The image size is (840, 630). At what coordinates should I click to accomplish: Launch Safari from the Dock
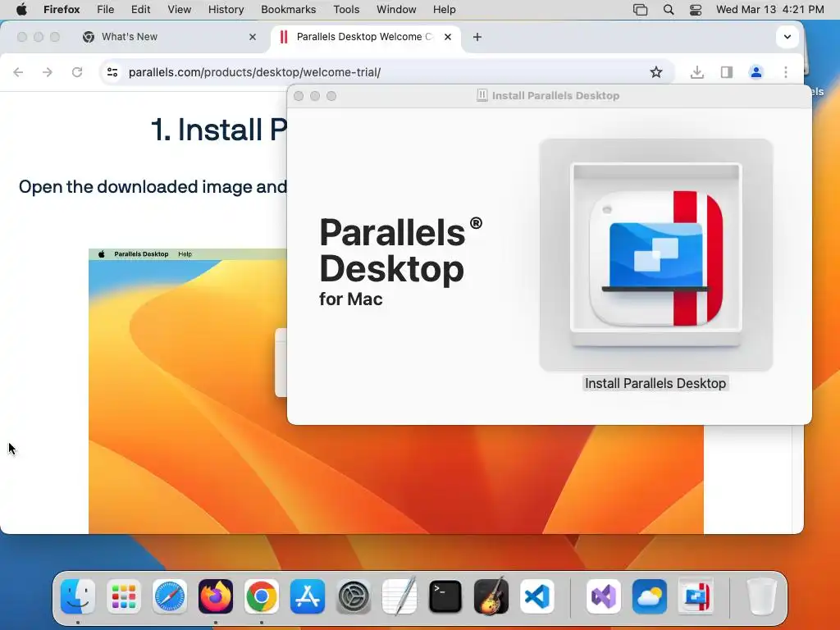170,596
